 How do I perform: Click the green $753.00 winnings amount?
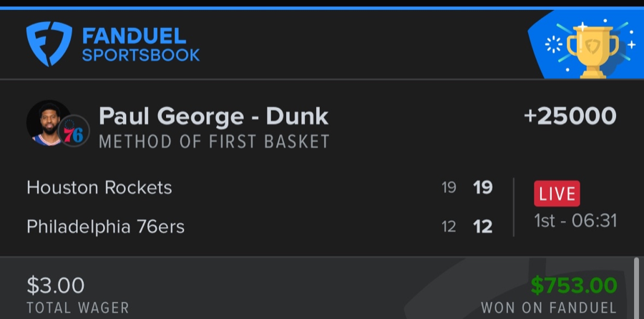pos(574,285)
